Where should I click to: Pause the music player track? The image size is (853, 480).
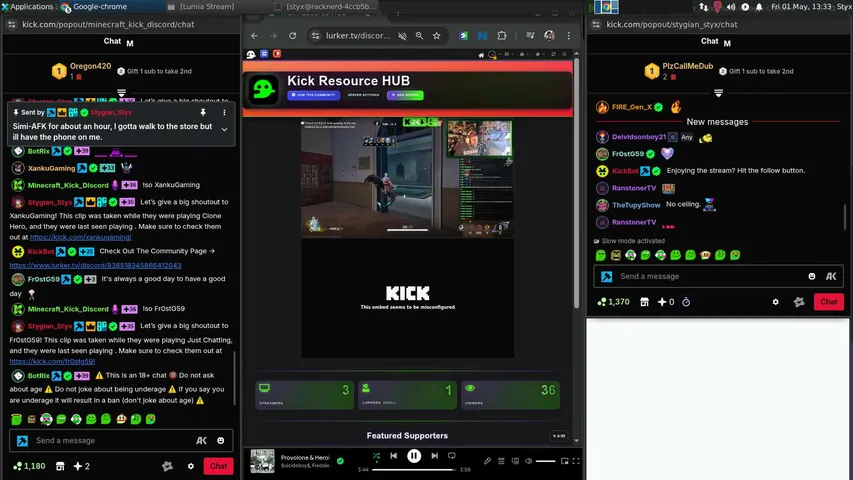(x=414, y=456)
